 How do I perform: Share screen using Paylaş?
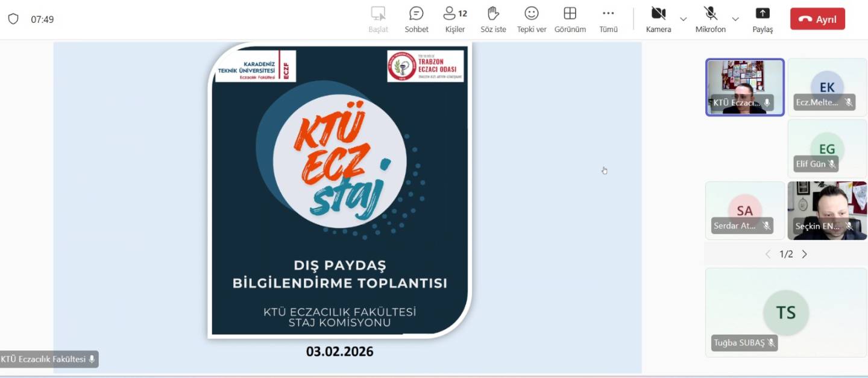pyautogui.click(x=763, y=19)
